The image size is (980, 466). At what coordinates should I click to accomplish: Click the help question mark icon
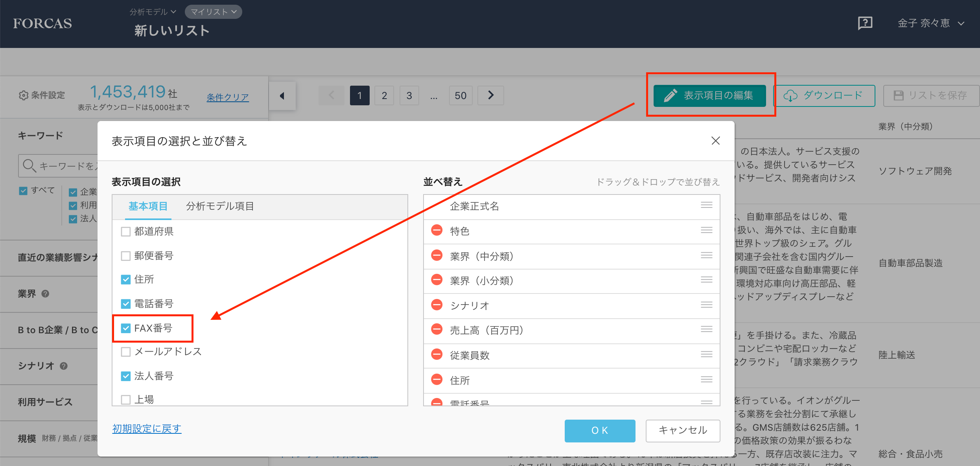864,23
